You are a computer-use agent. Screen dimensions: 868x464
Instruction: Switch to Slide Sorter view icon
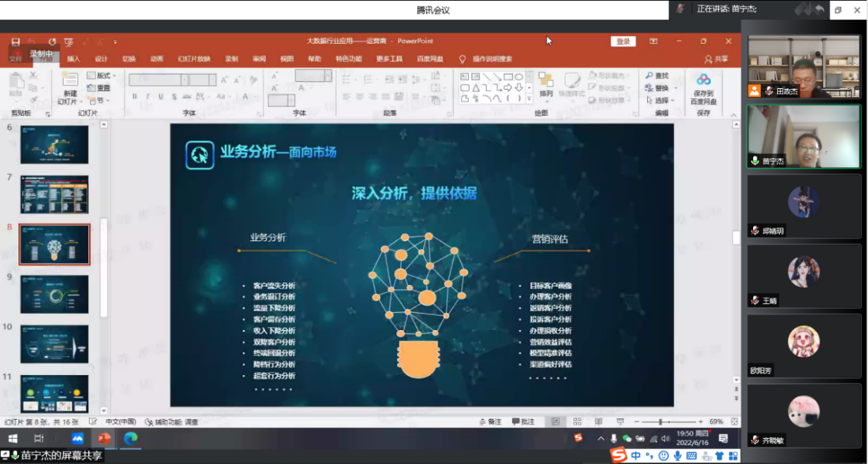click(x=577, y=422)
